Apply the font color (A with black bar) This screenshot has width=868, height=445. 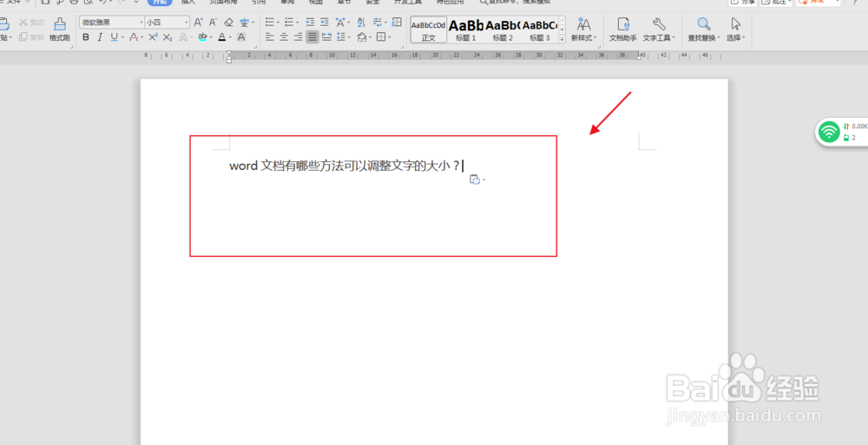coord(222,37)
